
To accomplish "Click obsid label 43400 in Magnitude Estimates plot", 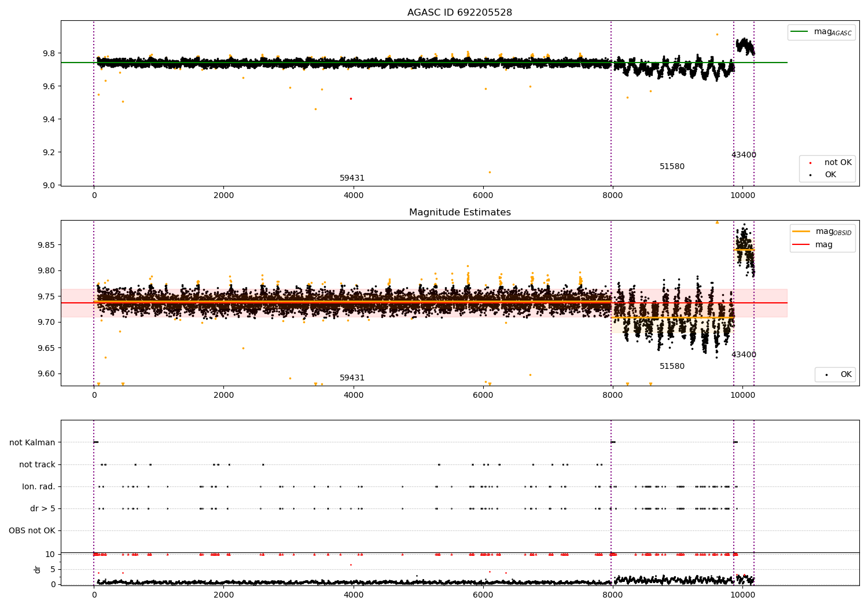I will [744, 354].
